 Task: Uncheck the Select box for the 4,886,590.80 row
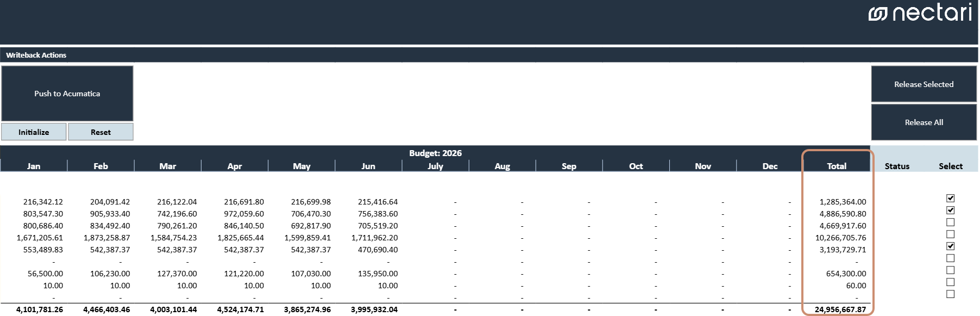pos(950,210)
